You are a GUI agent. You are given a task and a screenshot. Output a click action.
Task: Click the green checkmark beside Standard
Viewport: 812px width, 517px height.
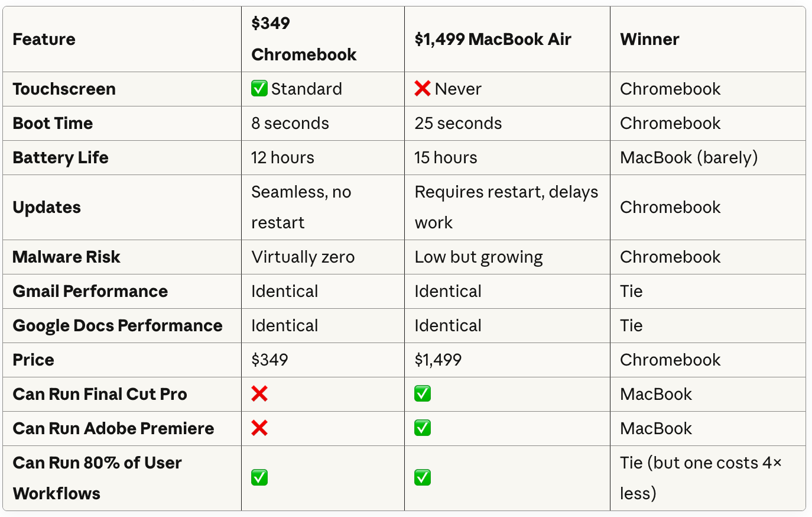(x=259, y=89)
